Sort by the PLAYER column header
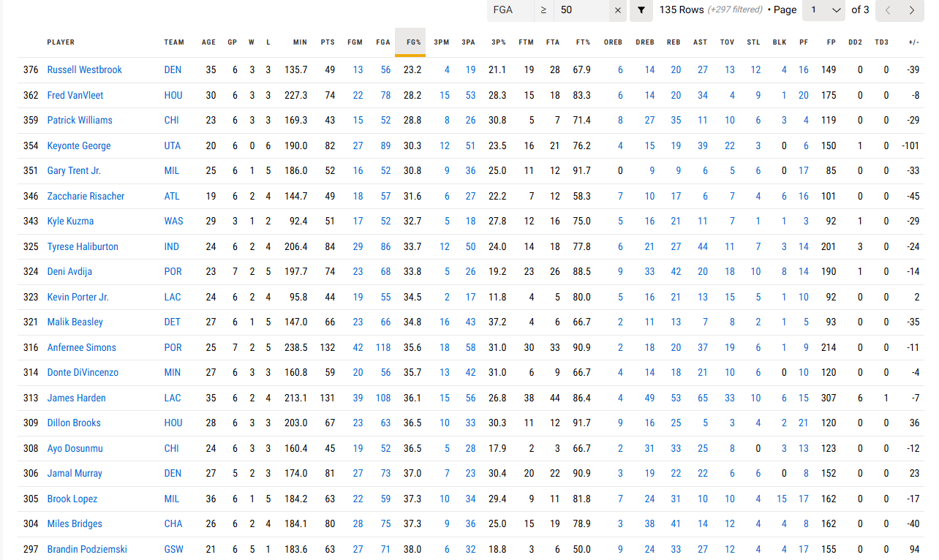The height and width of the screenshot is (560, 939). click(x=61, y=42)
